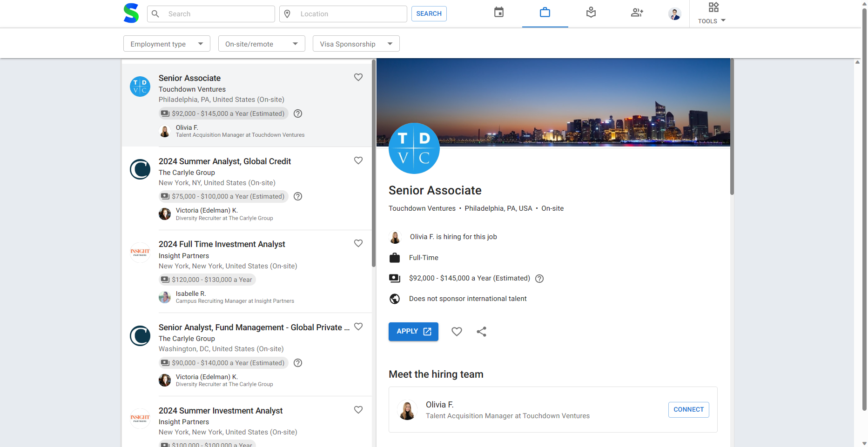This screenshot has width=868, height=447.
Task: Open the inbox messages icon
Action: [x=591, y=13]
